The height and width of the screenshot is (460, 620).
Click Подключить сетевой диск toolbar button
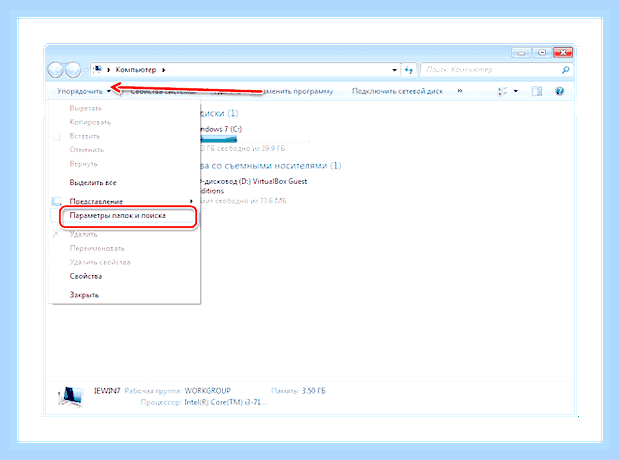point(397,91)
